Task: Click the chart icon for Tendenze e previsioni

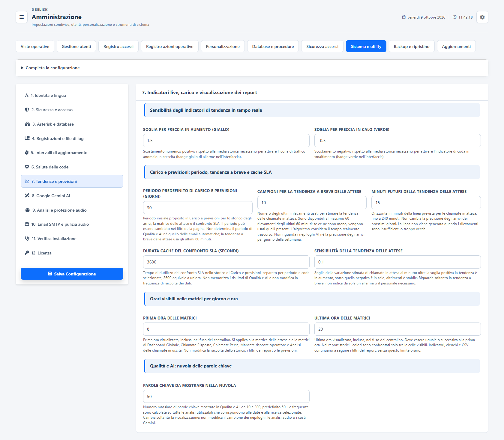Action: tap(27, 181)
